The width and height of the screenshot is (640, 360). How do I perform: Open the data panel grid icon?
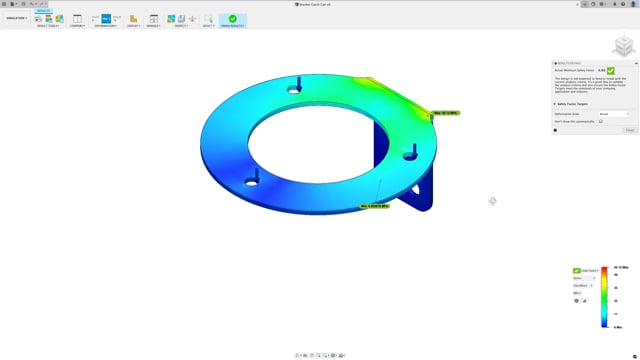pos(4,4)
